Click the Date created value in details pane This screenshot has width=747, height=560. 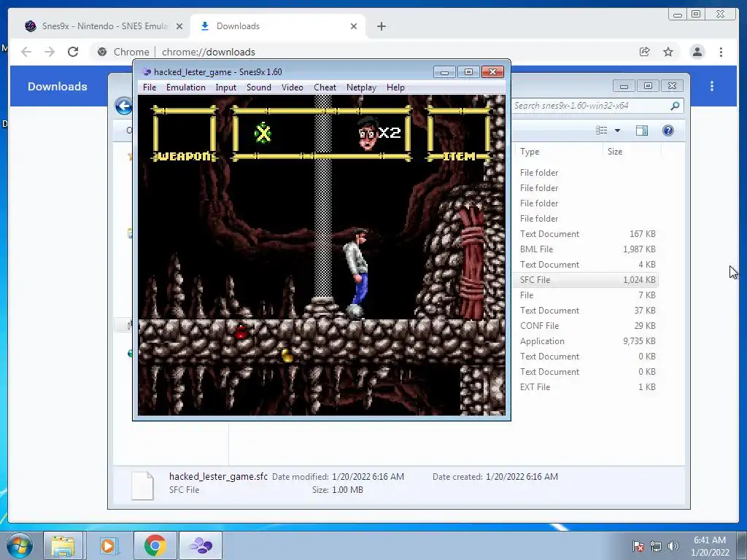[x=522, y=477]
